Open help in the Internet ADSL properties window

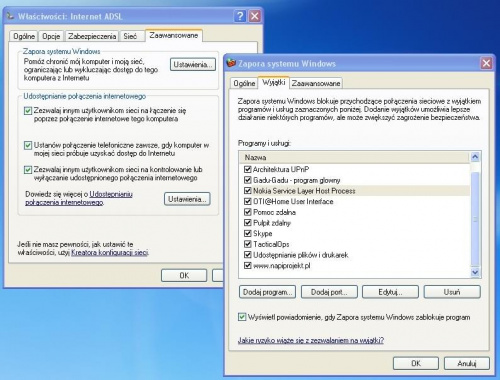[x=240, y=16]
